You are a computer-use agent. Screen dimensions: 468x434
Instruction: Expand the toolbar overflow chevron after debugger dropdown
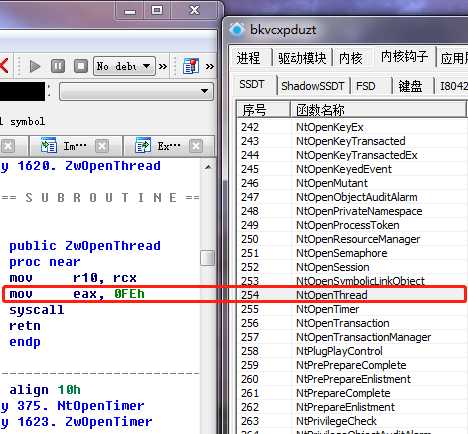[x=163, y=66]
